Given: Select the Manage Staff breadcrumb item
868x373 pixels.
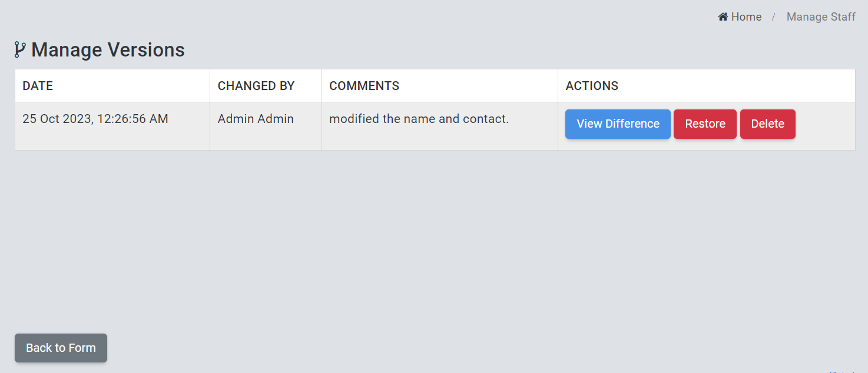Looking at the screenshot, I should click(x=821, y=17).
